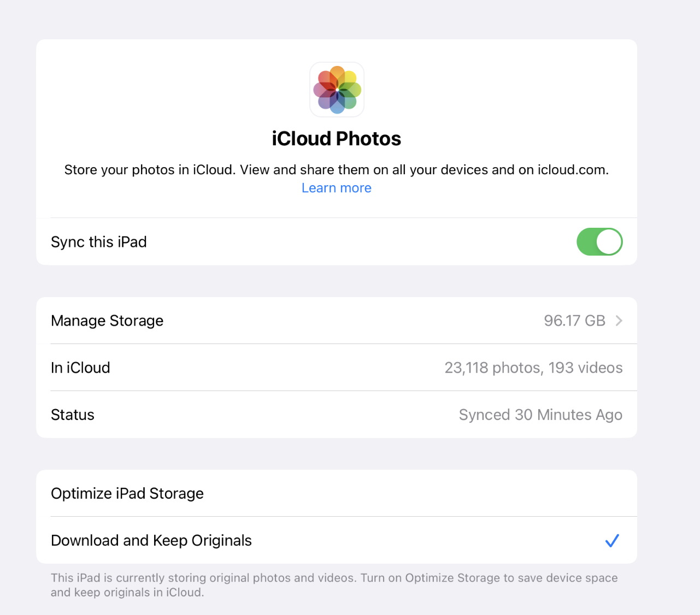Click the Optimize iPad Storage label text
This screenshot has height=615, width=700.
pyautogui.click(x=127, y=493)
